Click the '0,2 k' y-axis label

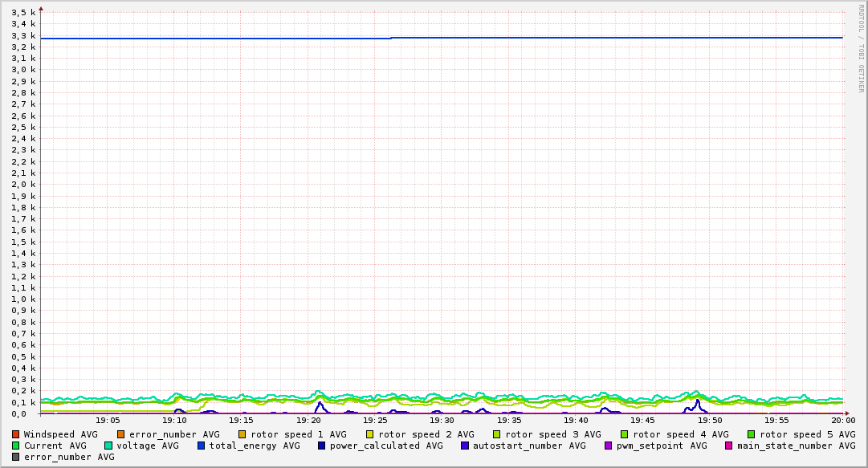tap(23, 391)
